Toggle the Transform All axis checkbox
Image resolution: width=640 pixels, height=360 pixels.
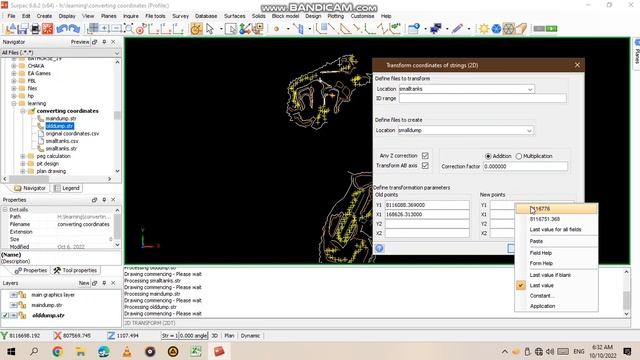click(x=425, y=165)
